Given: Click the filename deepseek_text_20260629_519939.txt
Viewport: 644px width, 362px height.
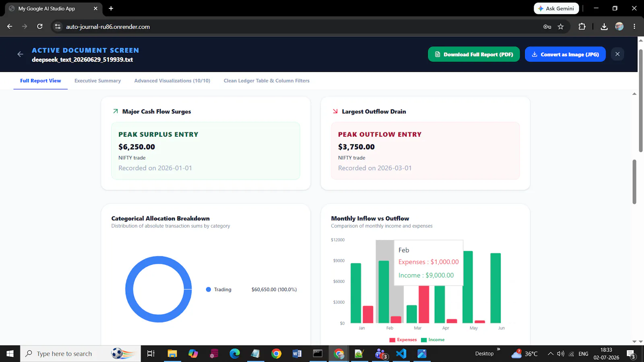Looking at the screenshot, I should tap(82, 60).
